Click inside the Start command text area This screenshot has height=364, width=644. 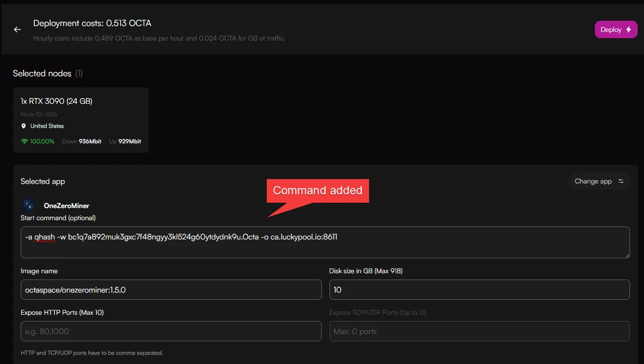[x=325, y=242]
